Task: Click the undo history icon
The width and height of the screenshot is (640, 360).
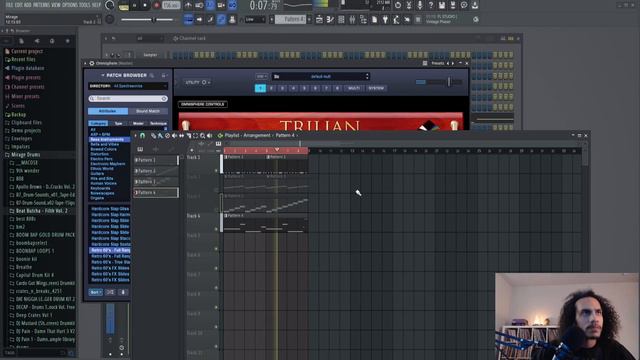Action: point(398,5)
